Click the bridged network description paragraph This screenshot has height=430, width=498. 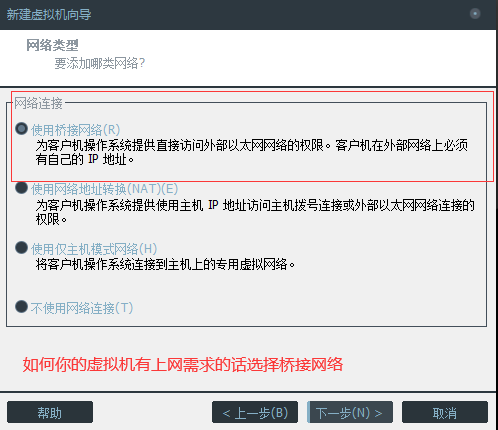tap(252, 152)
